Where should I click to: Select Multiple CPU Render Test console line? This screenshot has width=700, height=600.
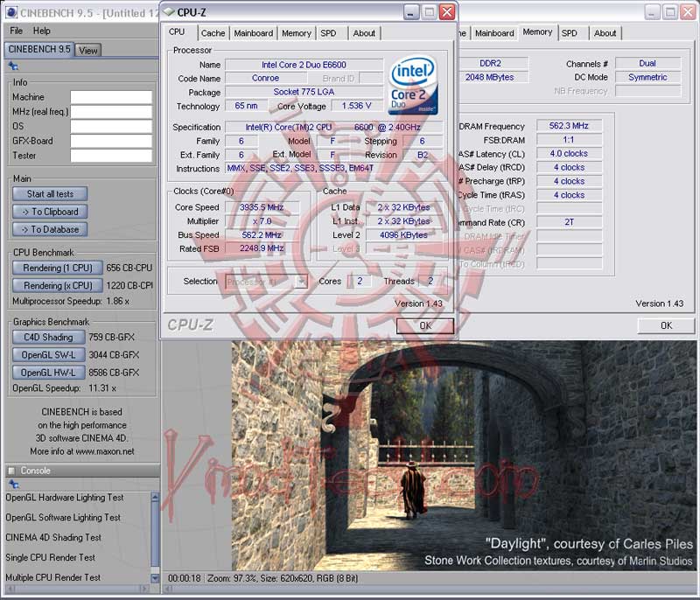52,577
